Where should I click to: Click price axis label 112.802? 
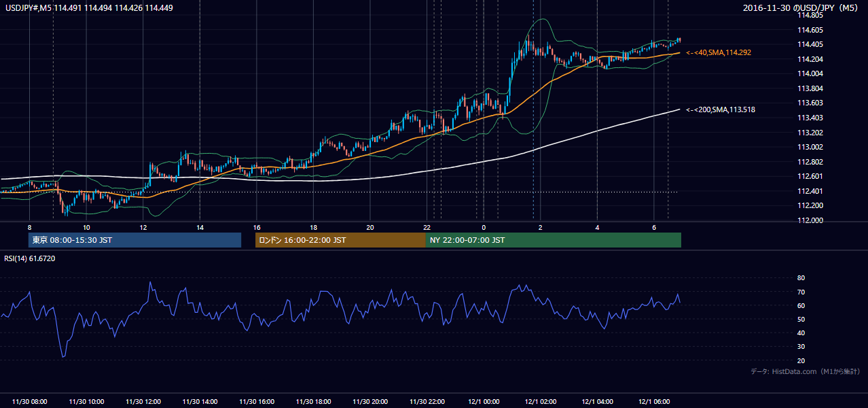coord(812,162)
